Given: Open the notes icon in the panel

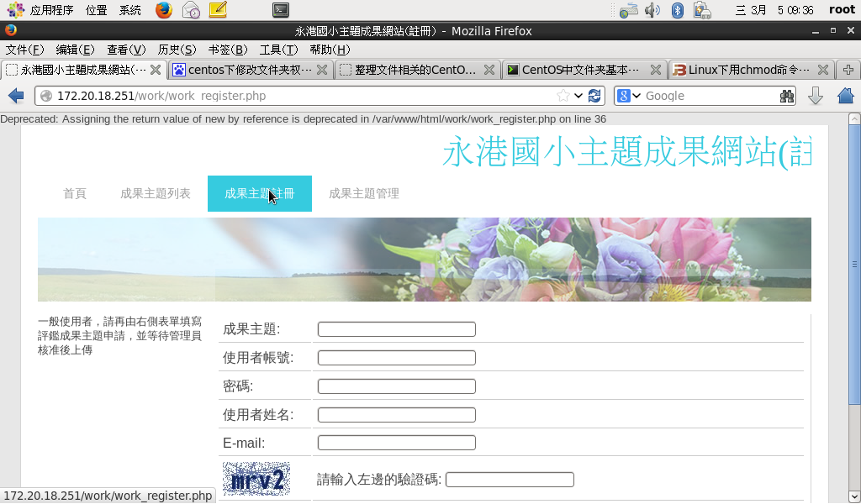Looking at the screenshot, I should (218, 10).
